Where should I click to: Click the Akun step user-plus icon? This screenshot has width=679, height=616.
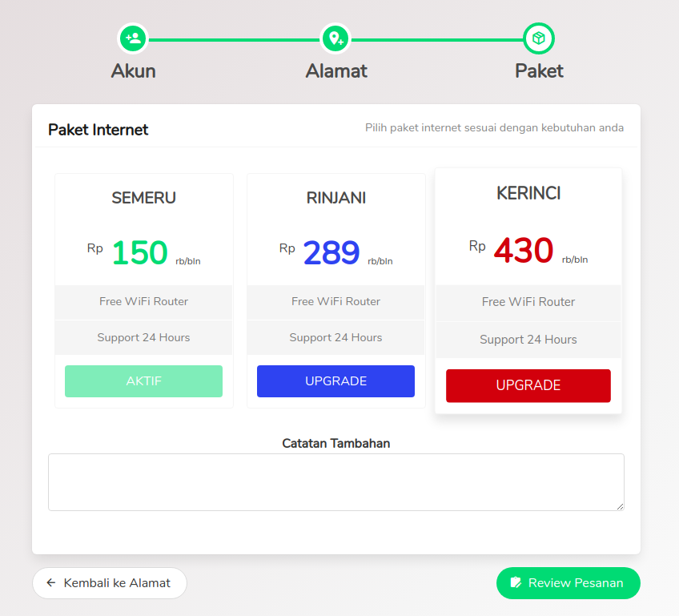(133, 38)
